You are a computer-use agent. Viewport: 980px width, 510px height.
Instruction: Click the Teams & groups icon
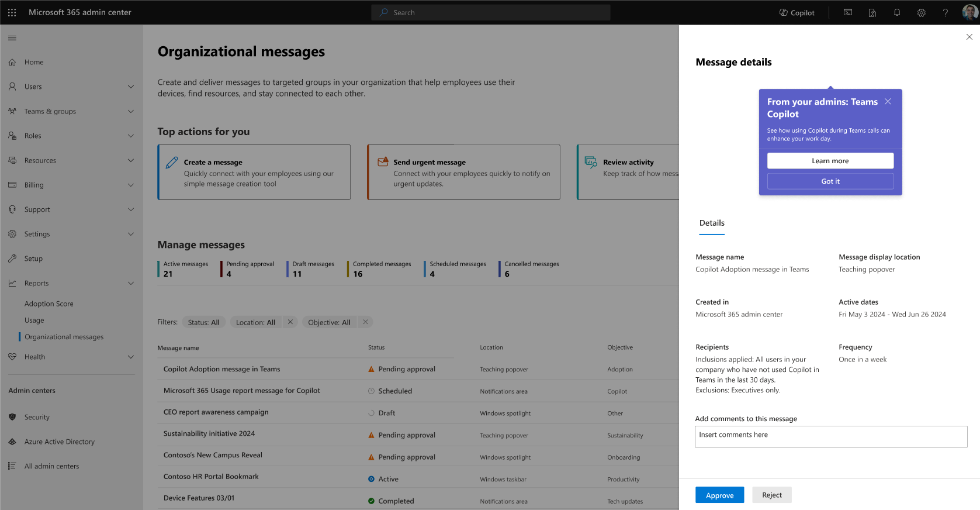click(12, 111)
